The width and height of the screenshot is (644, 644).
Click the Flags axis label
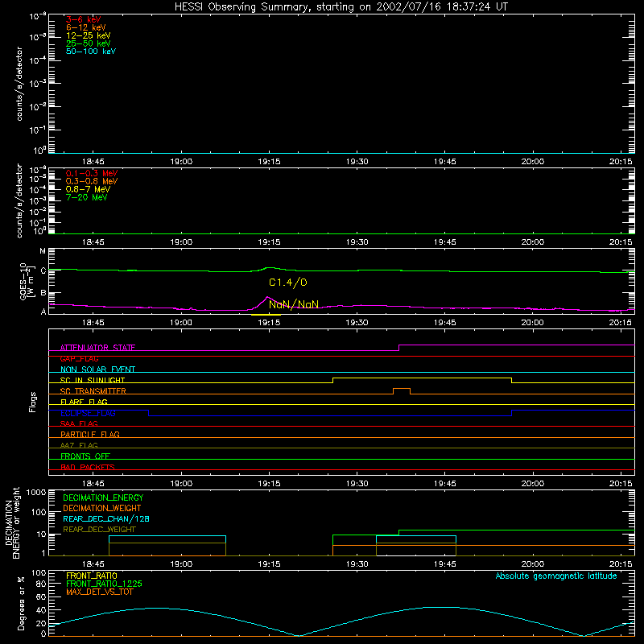[33, 402]
